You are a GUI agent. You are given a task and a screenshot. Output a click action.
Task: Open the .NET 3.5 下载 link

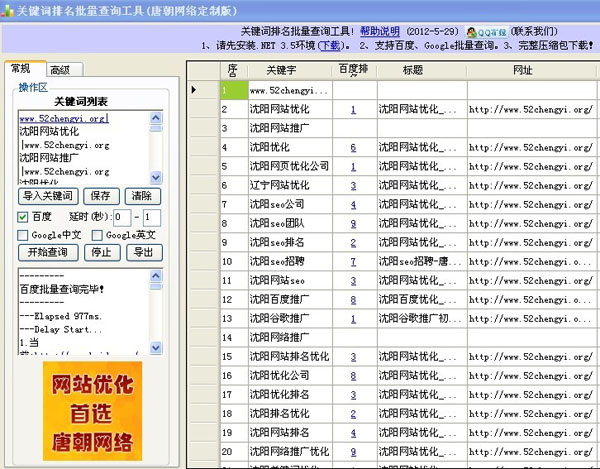coord(330,46)
